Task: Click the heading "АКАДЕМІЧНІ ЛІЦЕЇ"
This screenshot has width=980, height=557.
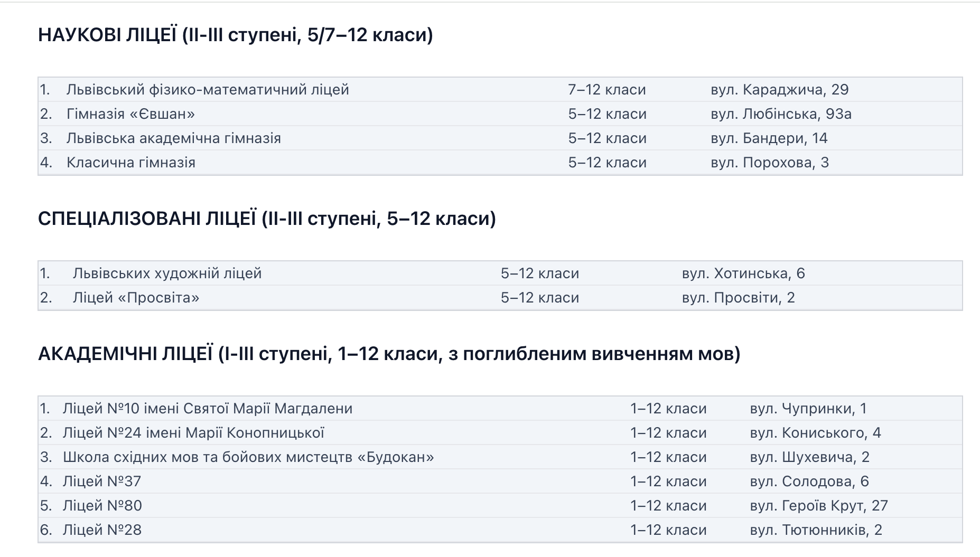Action: (x=389, y=354)
